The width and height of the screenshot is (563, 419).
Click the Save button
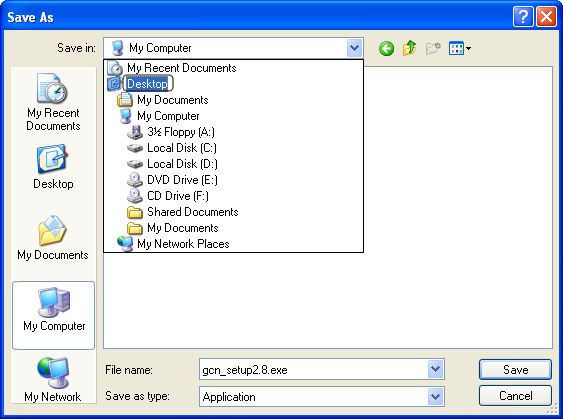515,369
